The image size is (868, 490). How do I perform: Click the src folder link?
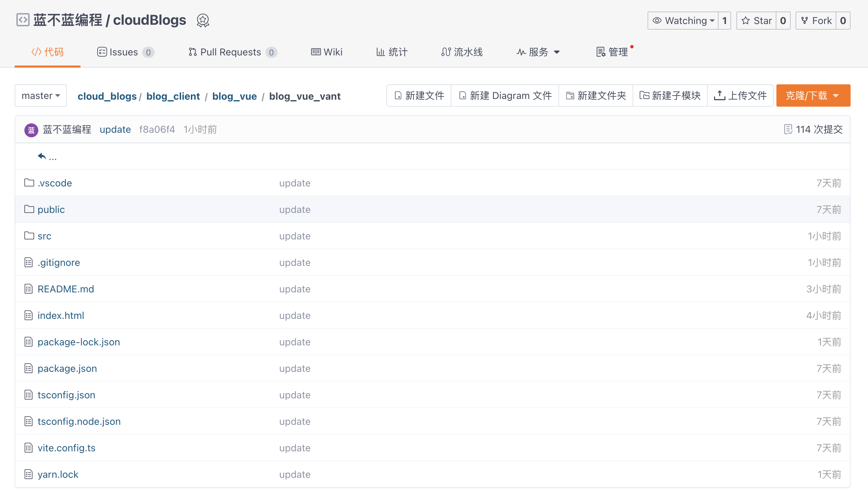pyautogui.click(x=44, y=236)
